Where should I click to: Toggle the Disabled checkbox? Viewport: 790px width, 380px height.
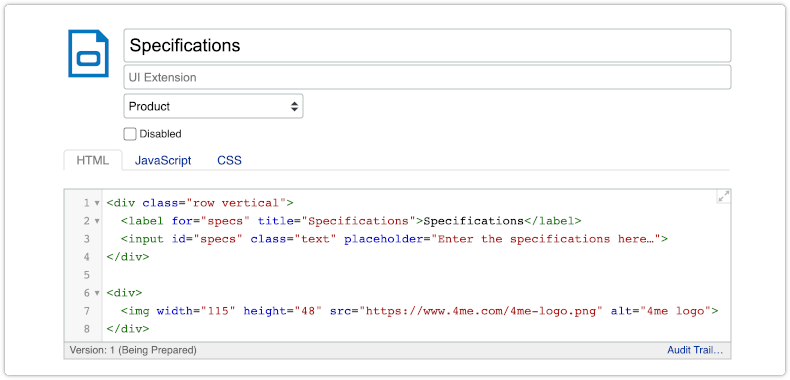coord(130,134)
